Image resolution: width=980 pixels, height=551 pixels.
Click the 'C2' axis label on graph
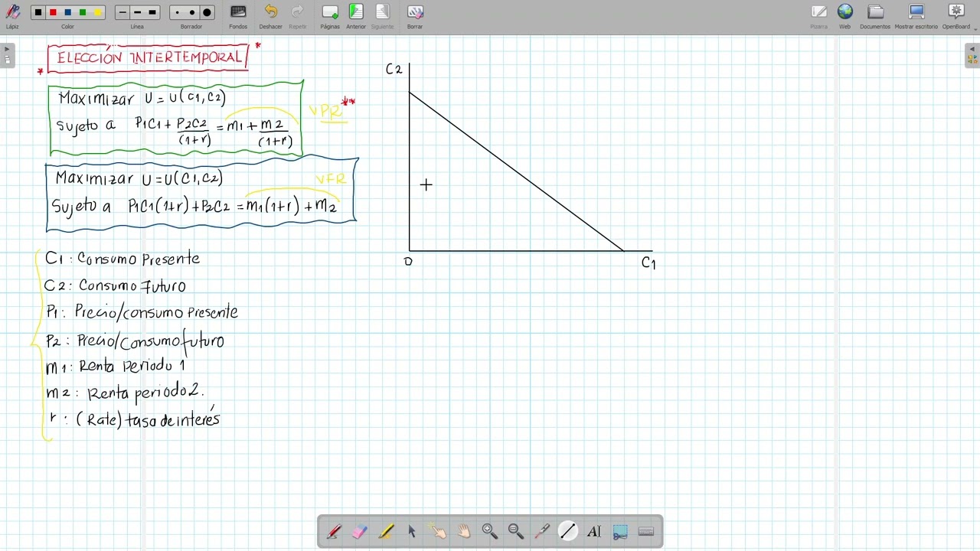(x=394, y=70)
